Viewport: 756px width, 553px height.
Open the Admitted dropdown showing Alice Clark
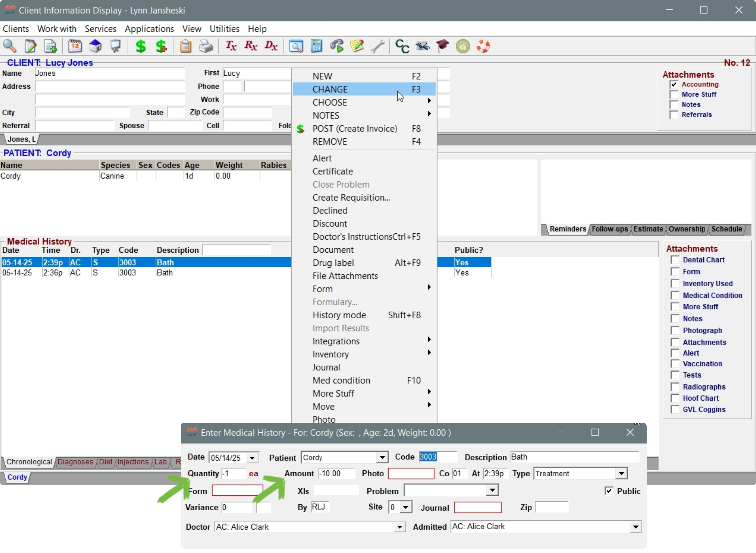[636, 527]
